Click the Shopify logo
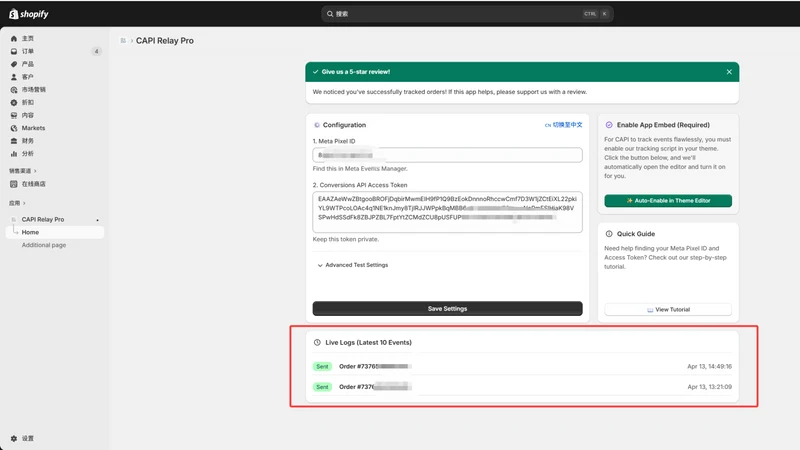Image resolution: width=800 pixels, height=450 pixels. coord(29,14)
